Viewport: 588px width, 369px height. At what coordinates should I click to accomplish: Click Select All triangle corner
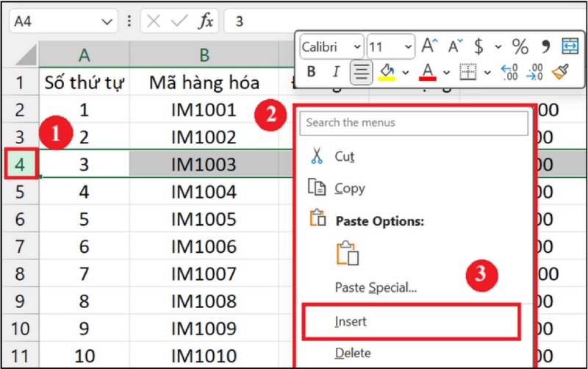(26, 55)
